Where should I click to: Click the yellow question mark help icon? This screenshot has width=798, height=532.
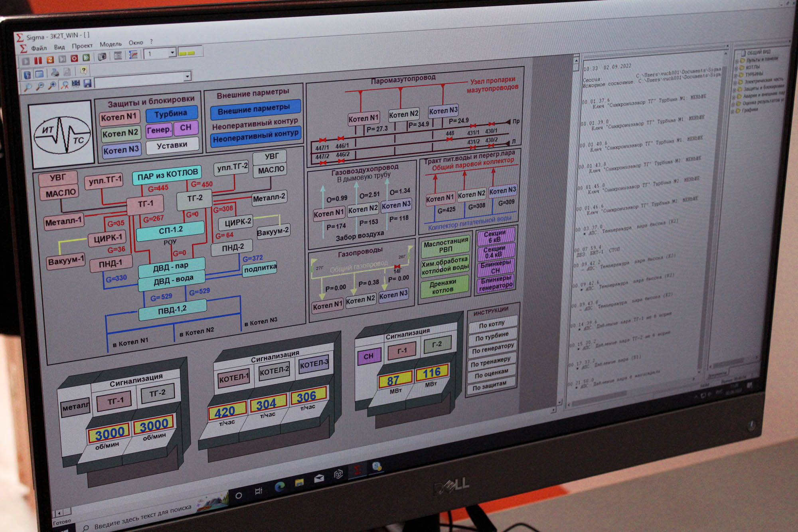click(83, 70)
